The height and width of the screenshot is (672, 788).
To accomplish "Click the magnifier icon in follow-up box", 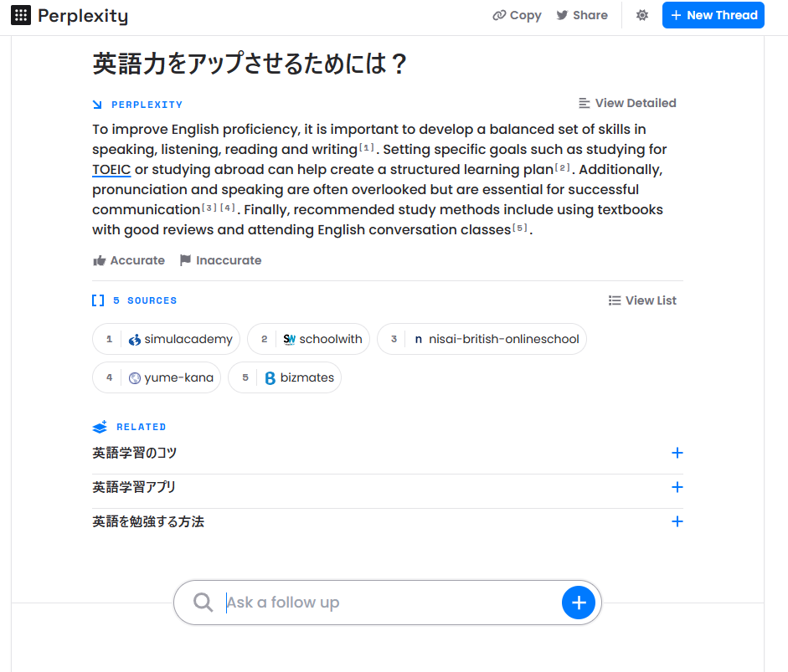I will (203, 602).
